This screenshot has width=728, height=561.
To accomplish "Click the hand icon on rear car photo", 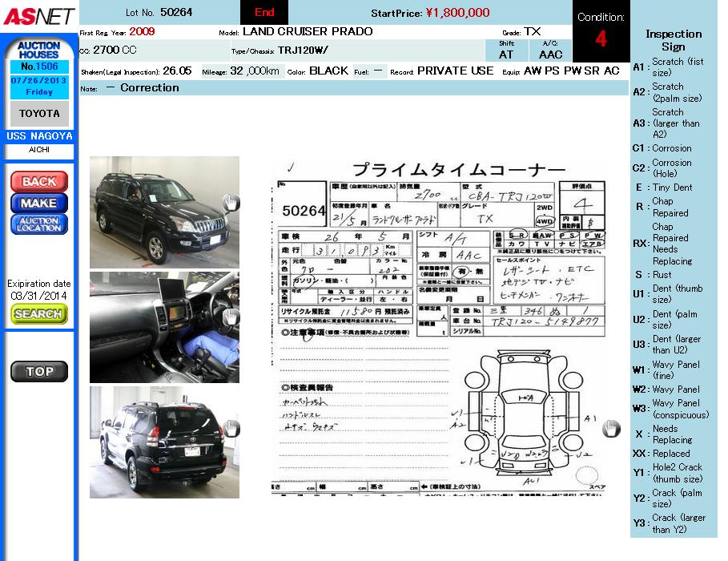I will 231,428.
